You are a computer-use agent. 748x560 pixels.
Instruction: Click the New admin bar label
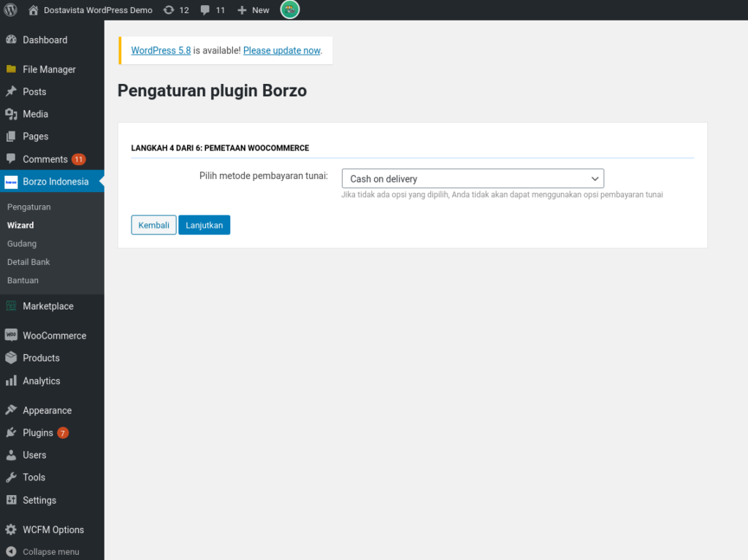pyautogui.click(x=261, y=10)
